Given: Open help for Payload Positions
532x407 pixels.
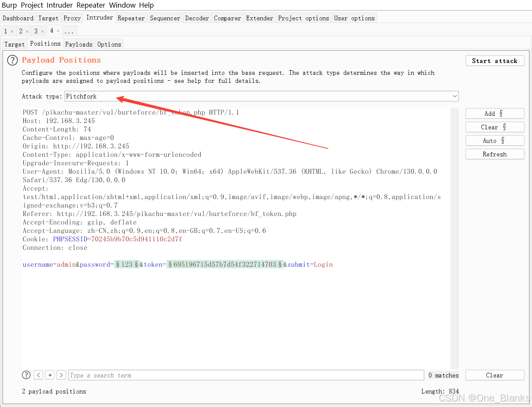Looking at the screenshot, I should click(x=12, y=60).
